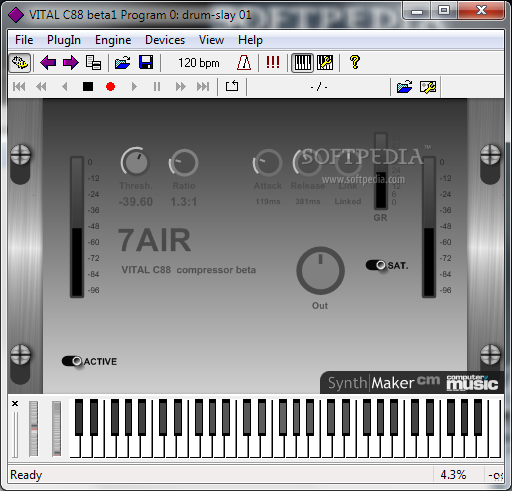The height and width of the screenshot is (491, 512).
Task: Click the pitch wheel with red marker
Action: [x=33, y=429]
